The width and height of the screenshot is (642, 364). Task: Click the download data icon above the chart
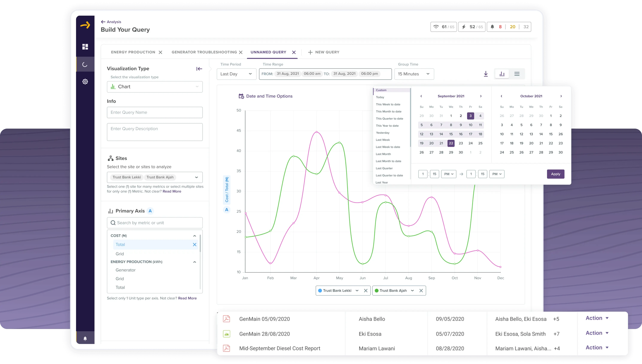pyautogui.click(x=486, y=74)
